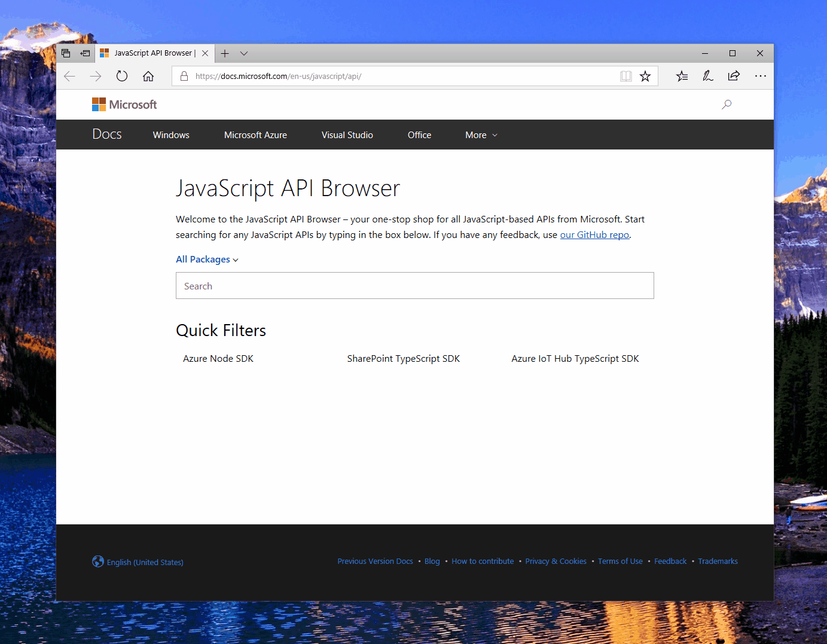827x644 pixels.
Task: Change language English (United States)
Action: [x=138, y=562]
